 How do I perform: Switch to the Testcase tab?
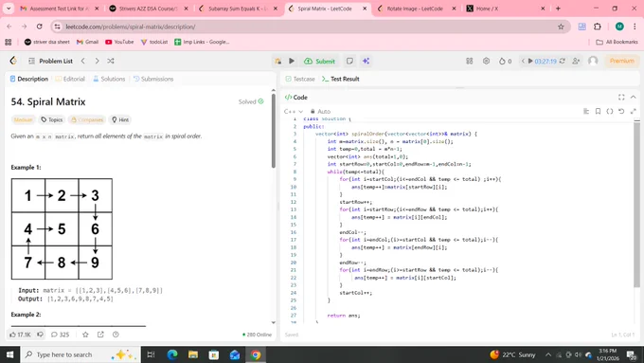[300, 79]
